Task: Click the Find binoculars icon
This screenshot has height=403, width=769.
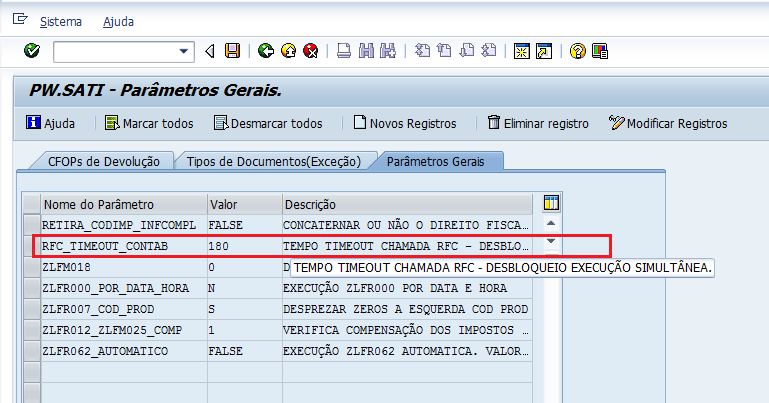Action: 366,51
